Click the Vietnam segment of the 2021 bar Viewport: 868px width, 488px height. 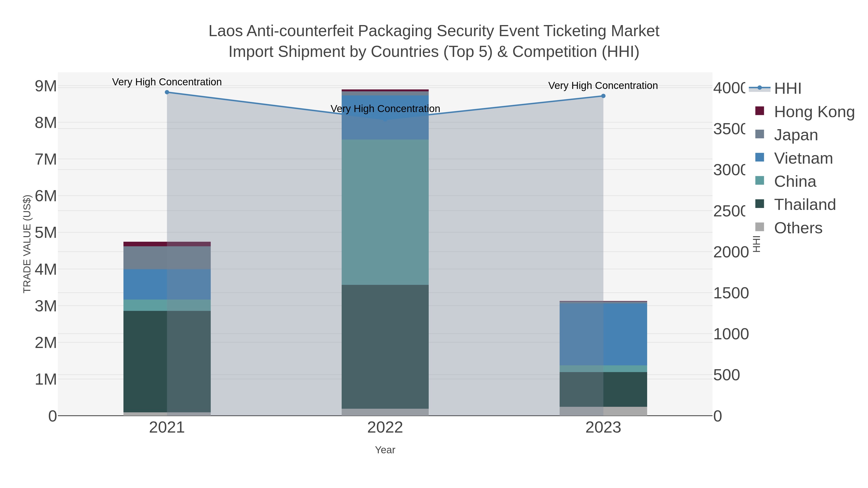pyautogui.click(x=167, y=284)
